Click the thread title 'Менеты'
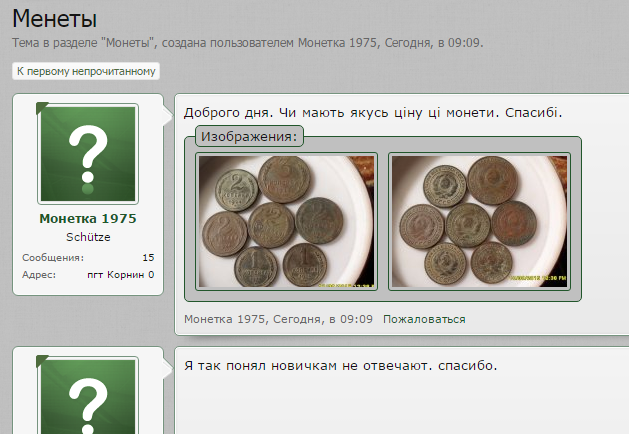The image size is (629, 434). pyautogui.click(x=55, y=18)
